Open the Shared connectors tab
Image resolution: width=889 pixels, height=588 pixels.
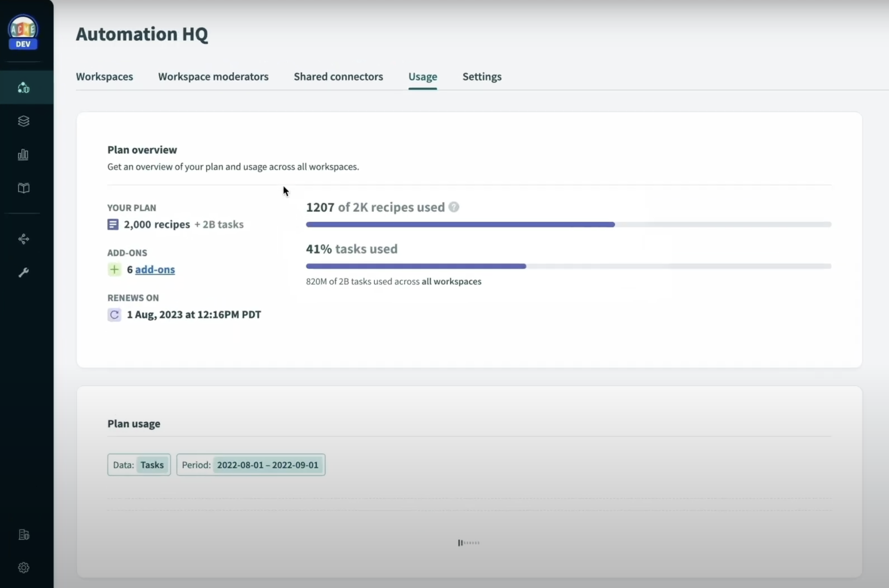(338, 76)
